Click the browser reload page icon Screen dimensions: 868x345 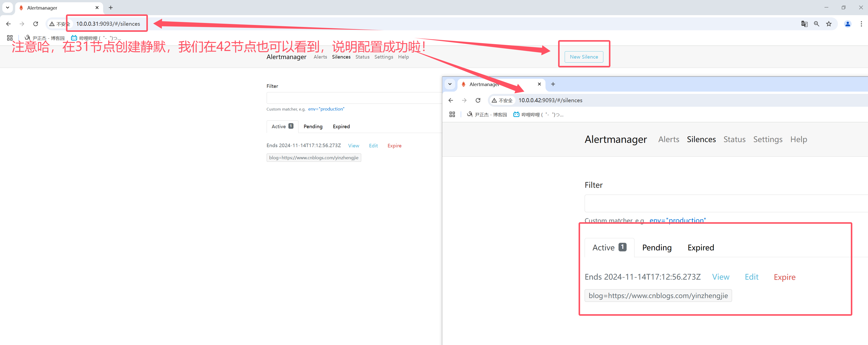(35, 23)
